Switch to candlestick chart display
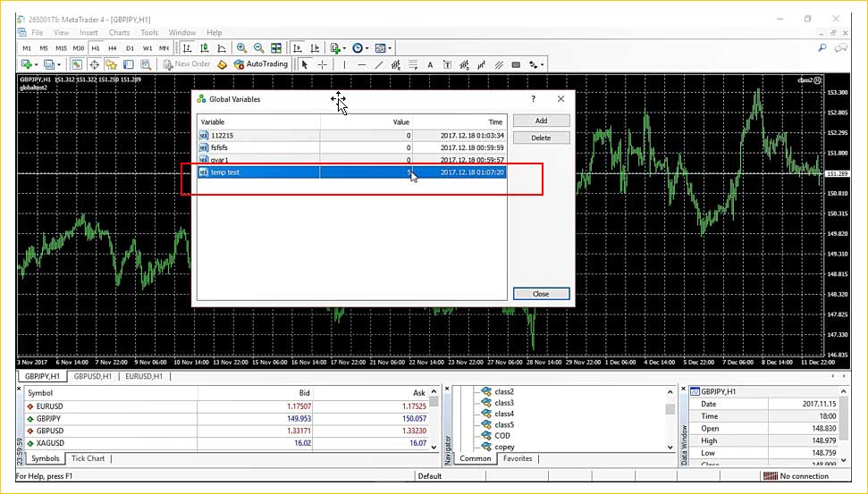The height and width of the screenshot is (494, 868). tap(205, 48)
